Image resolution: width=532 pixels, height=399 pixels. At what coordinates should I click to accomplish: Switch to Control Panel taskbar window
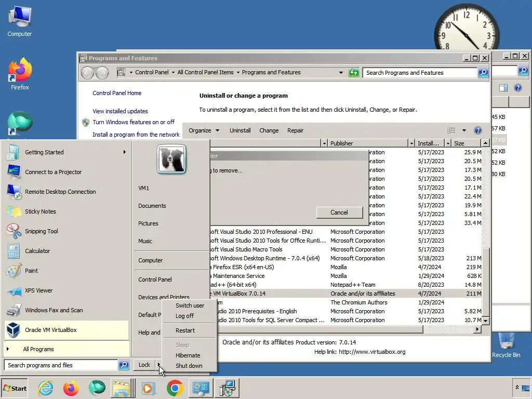pyautogui.click(x=201, y=388)
